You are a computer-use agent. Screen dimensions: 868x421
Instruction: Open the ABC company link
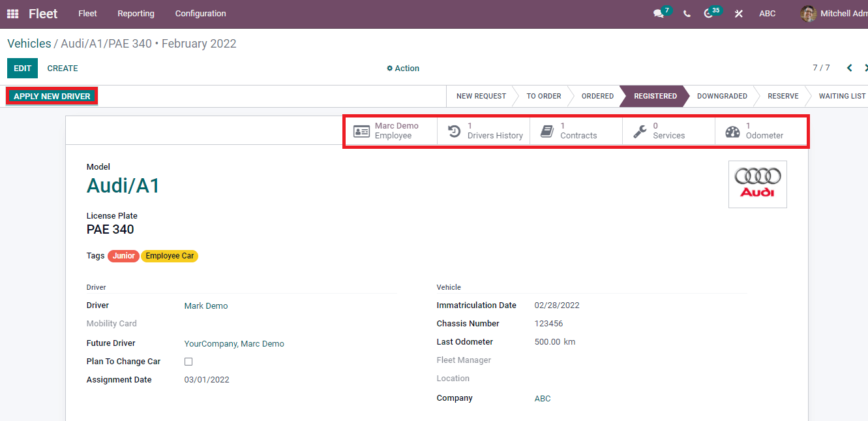pyautogui.click(x=543, y=399)
